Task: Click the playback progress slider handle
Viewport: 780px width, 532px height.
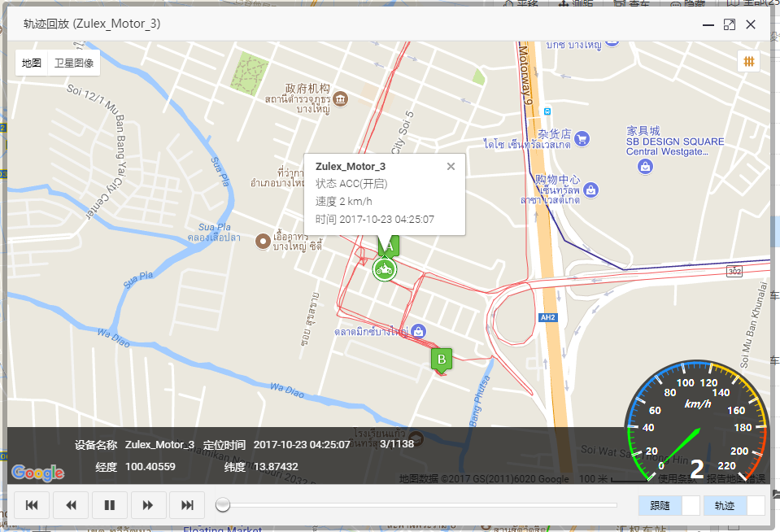Action: pos(223,504)
